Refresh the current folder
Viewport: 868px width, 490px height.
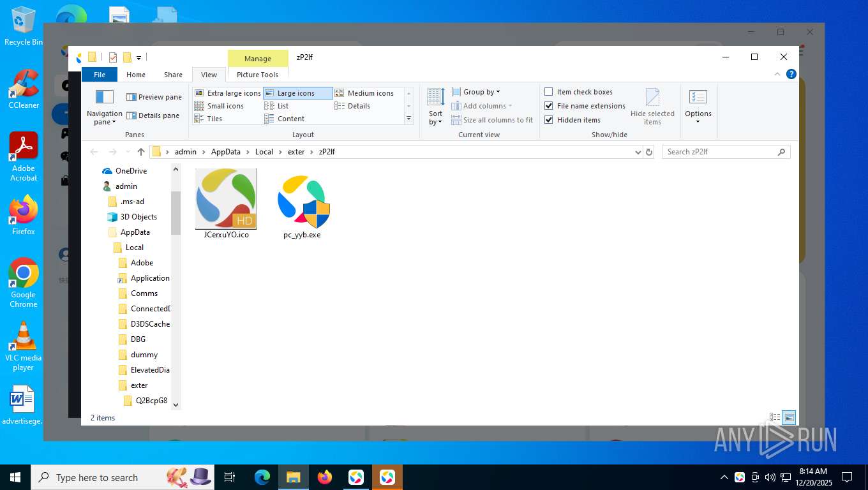coord(649,152)
